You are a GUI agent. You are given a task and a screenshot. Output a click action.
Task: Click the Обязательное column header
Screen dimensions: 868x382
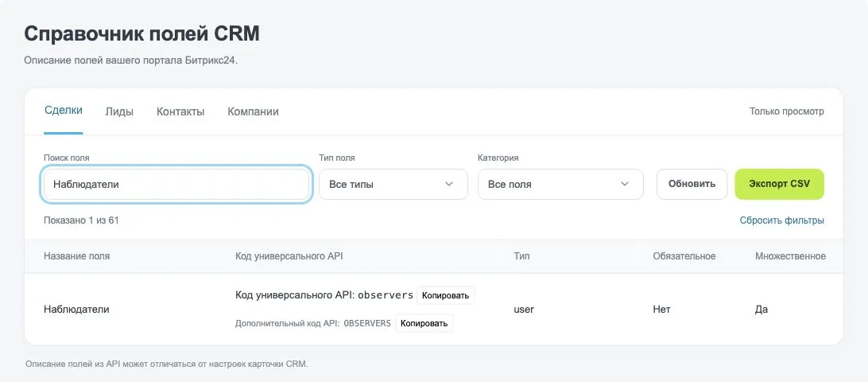click(x=684, y=256)
